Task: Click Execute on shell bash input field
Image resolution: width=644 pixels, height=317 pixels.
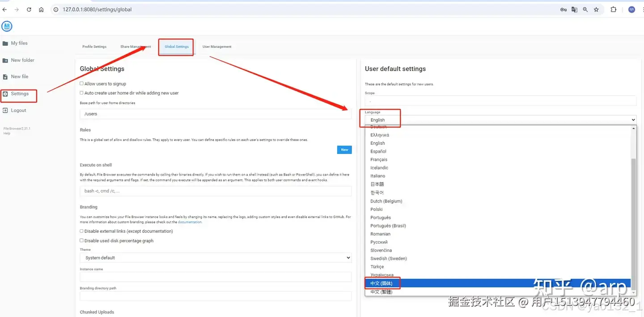Action: coord(216,191)
